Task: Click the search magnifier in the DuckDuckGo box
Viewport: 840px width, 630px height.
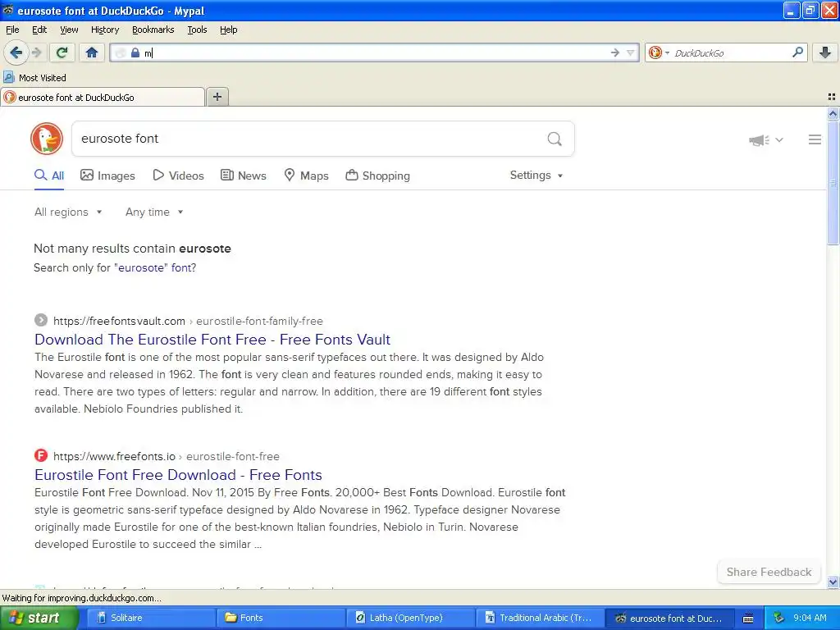Action: coord(555,139)
